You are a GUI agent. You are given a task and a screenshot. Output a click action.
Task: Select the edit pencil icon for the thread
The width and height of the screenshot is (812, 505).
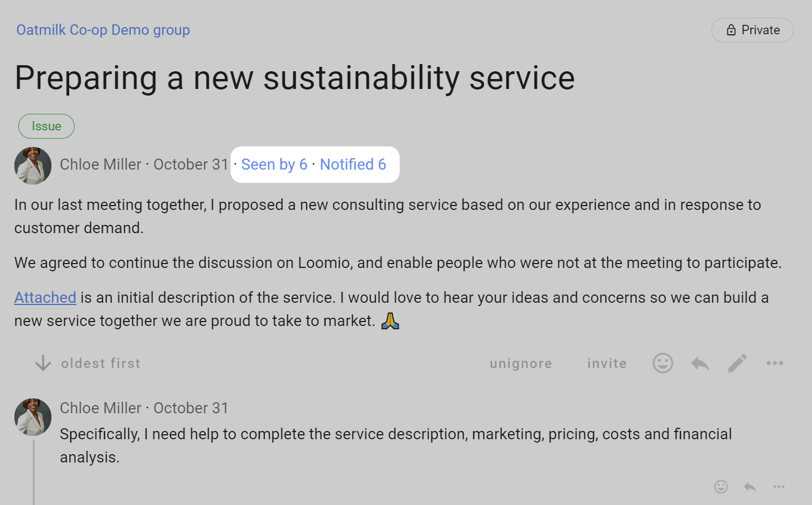pyautogui.click(x=737, y=363)
